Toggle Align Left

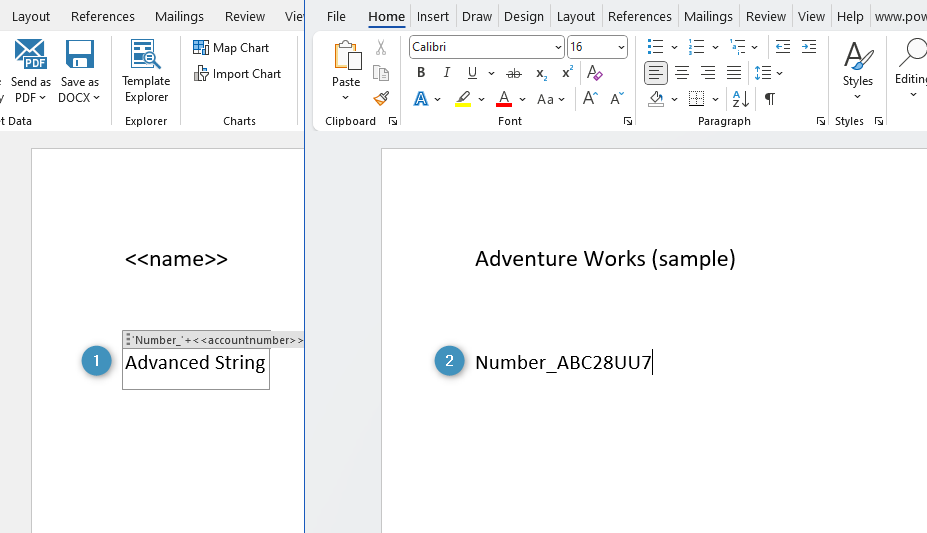point(656,73)
